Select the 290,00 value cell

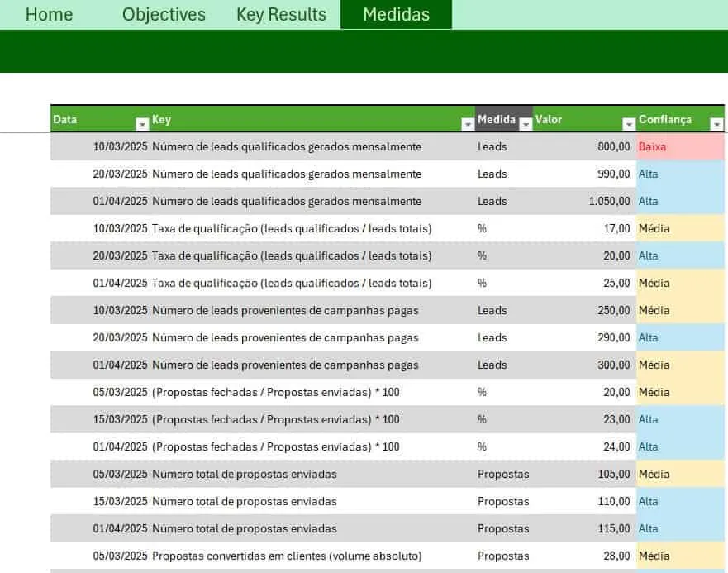point(584,338)
